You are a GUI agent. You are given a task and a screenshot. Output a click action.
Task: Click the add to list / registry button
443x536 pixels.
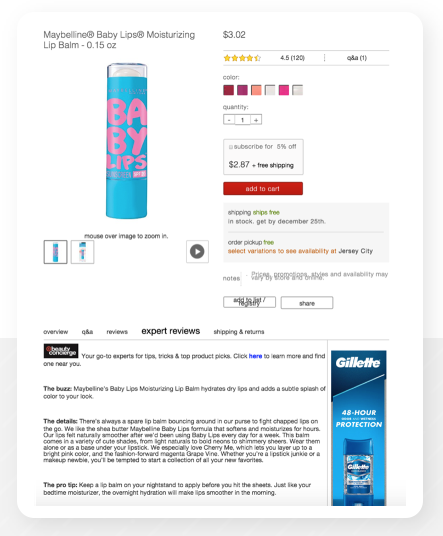pyautogui.click(x=250, y=302)
